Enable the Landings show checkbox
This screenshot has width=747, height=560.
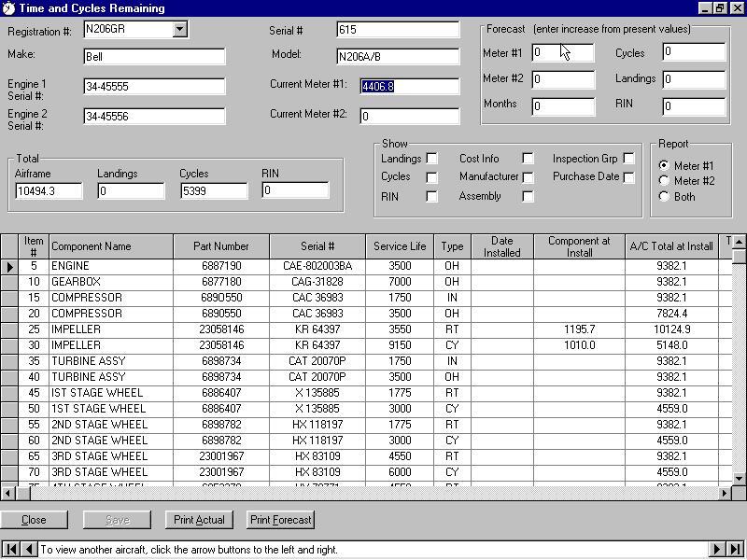click(x=431, y=159)
